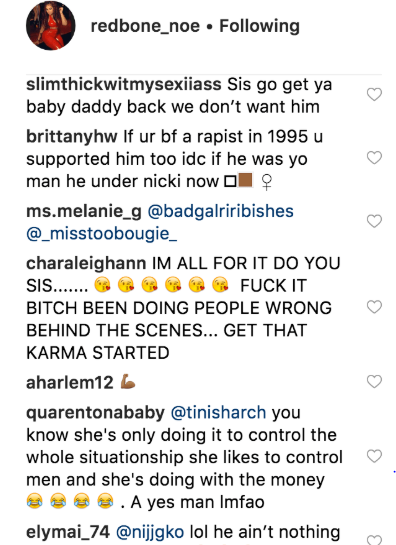Follow the @nijjgko mention
Screen dimensions: 396x545
coord(150,532)
